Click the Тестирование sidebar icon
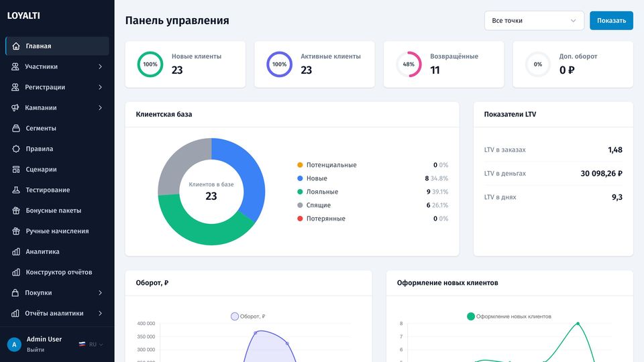644x362 pixels. point(16,190)
